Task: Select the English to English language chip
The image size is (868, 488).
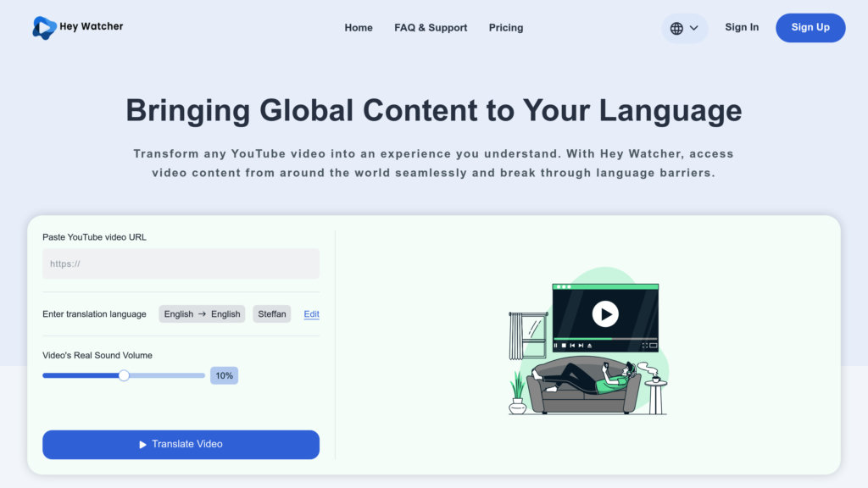Action: [x=202, y=313]
